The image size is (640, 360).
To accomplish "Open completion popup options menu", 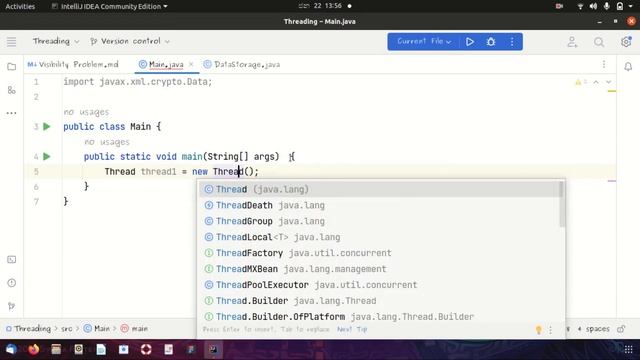I will 550,330.
